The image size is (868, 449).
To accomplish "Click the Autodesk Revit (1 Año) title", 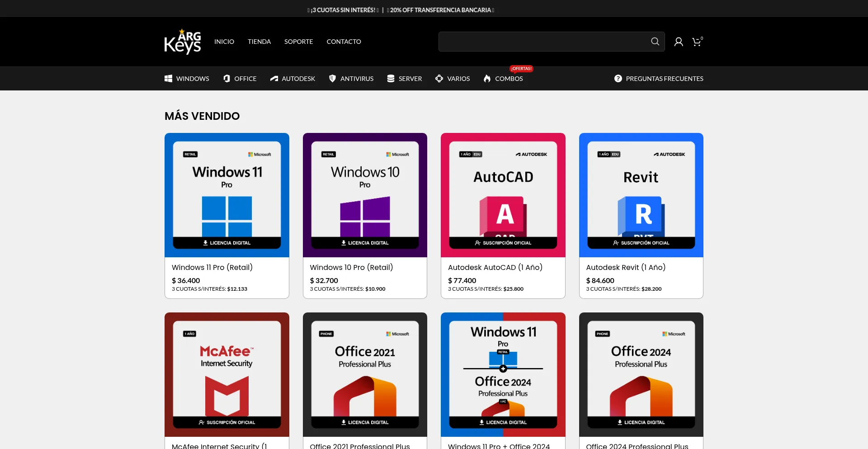I will 626,267.
